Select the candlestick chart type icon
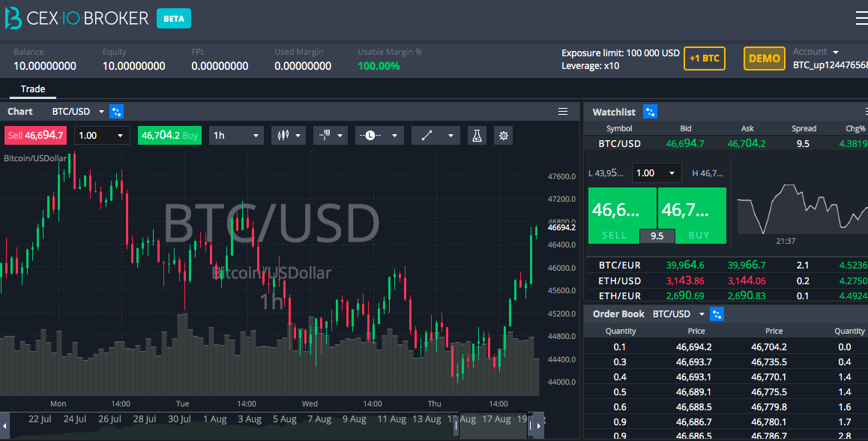This screenshot has width=868, height=441. pyautogui.click(x=283, y=136)
